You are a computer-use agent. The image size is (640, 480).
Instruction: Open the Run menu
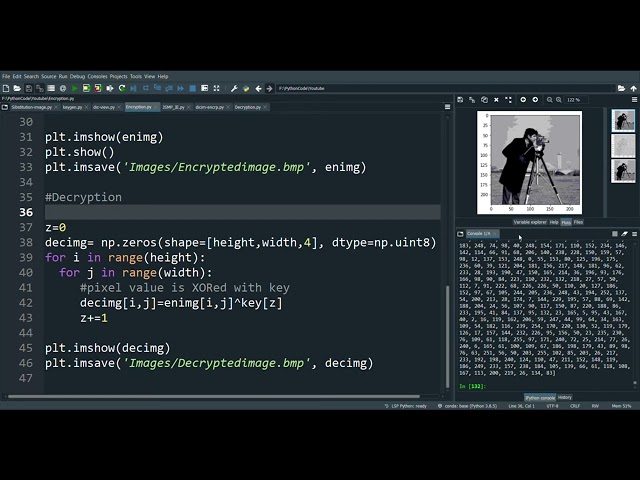click(63, 76)
